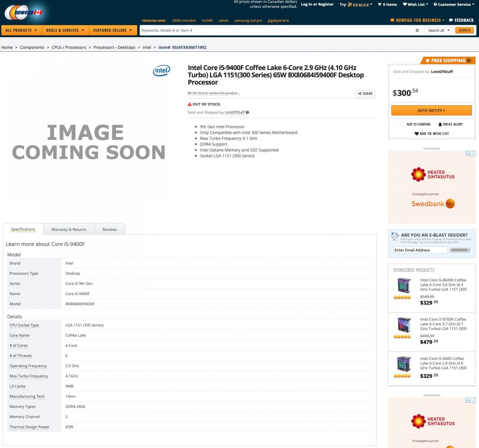Click the first ad's AdChoices icon

[470, 153]
